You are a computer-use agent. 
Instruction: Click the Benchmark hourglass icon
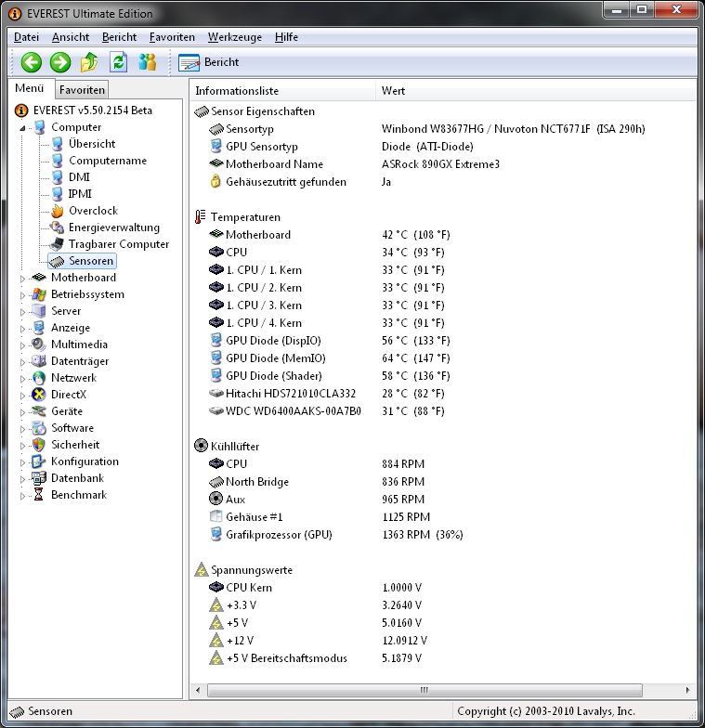click(39, 495)
